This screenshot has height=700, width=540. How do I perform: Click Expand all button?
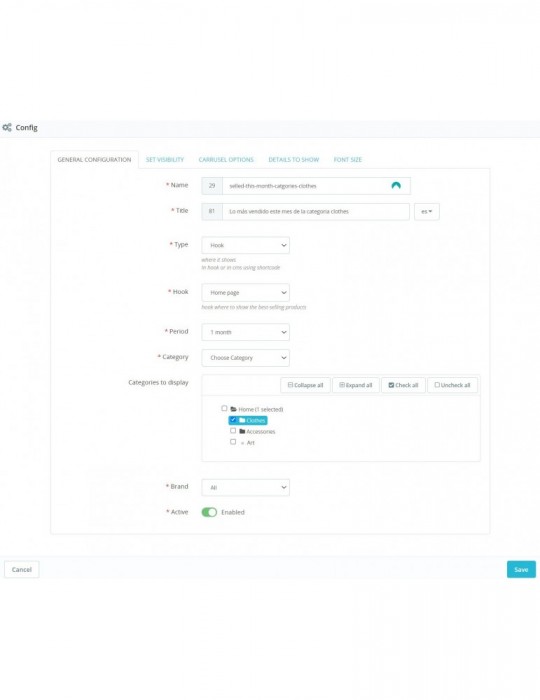(356, 385)
